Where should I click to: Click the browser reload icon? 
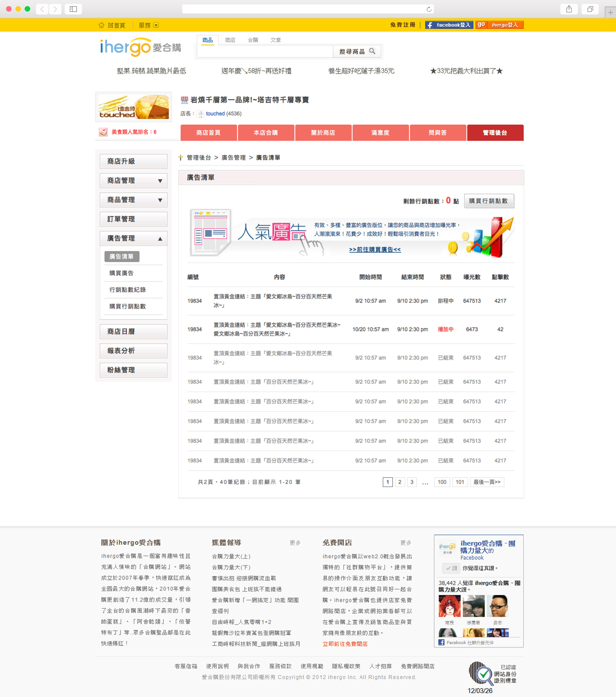pos(429,9)
